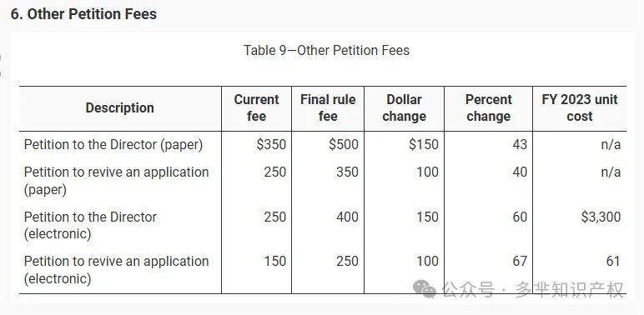Select the 'Final rule fee' column header
The width and height of the screenshot is (644, 315).
coord(328,107)
